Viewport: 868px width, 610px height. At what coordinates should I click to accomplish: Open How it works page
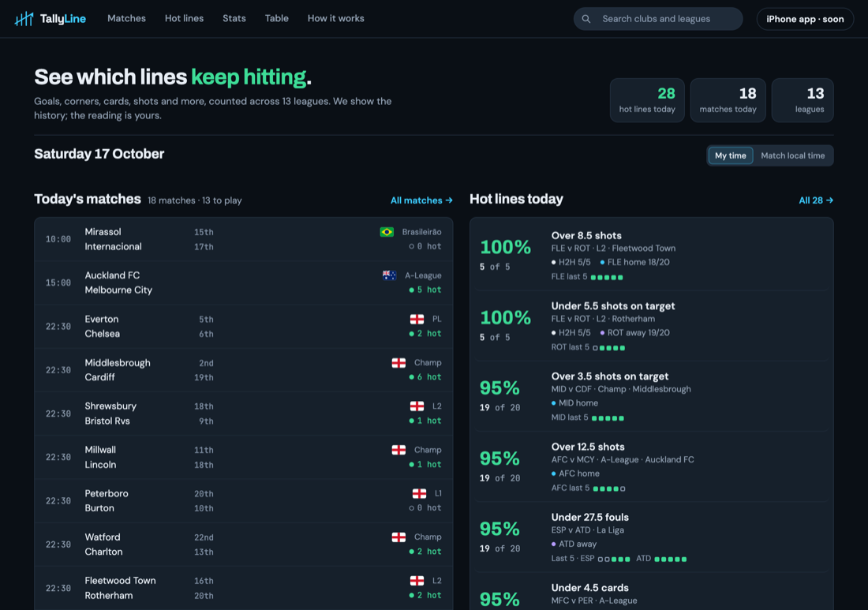(336, 18)
